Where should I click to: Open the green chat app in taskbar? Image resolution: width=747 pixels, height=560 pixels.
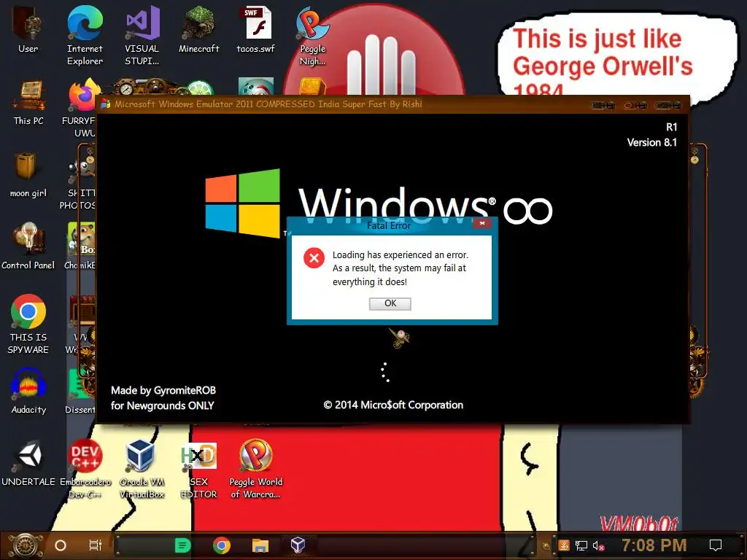click(183, 545)
